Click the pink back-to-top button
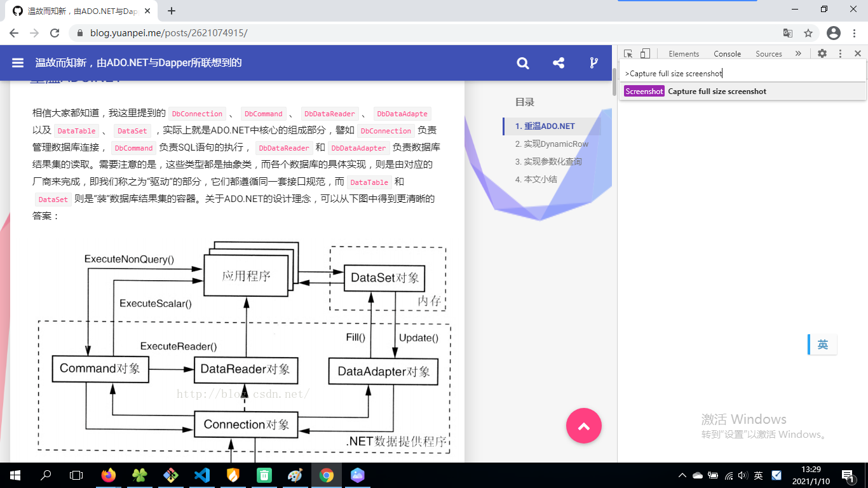The height and width of the screenshot is (488, 868). [x=584, y=426]
